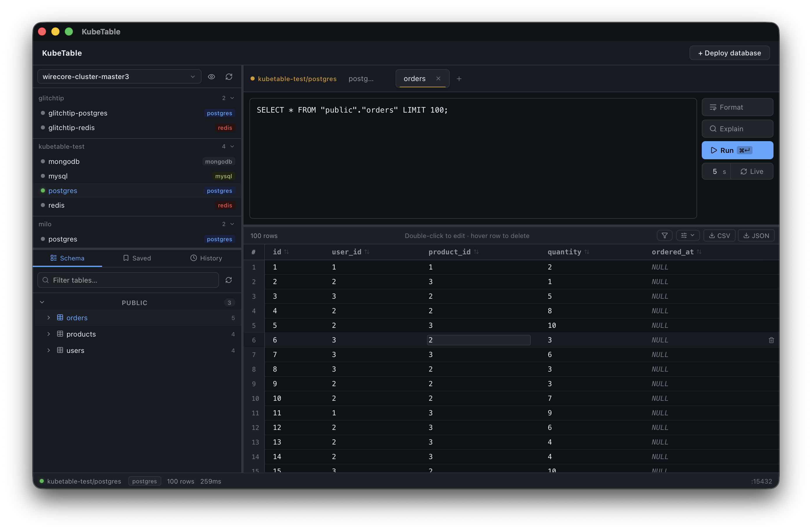Click the quantity value 10 in row 5
The image size is (812, 532).
pos(552,325)
